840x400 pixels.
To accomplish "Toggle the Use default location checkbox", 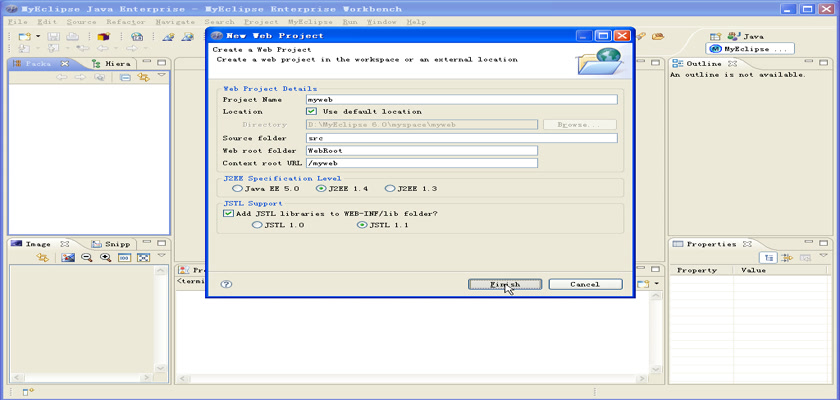I will pos(311,111).
